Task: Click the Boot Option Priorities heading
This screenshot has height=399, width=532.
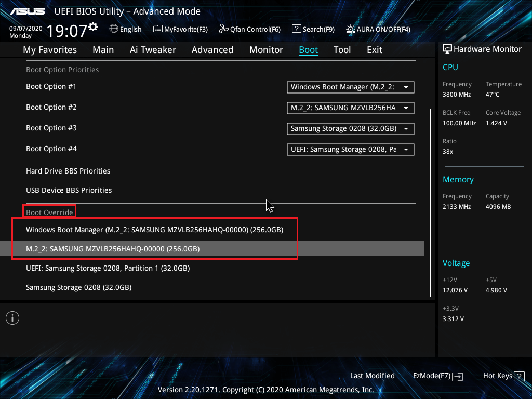Action: (62, 70)
